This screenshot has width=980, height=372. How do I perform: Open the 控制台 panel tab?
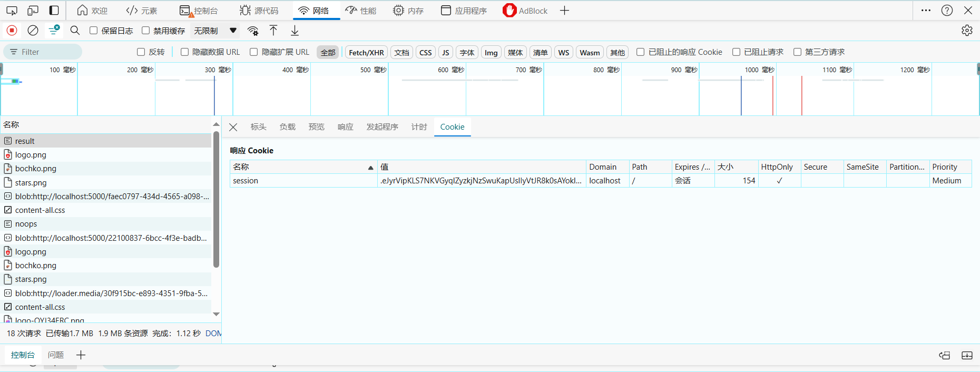click(199, 11)
